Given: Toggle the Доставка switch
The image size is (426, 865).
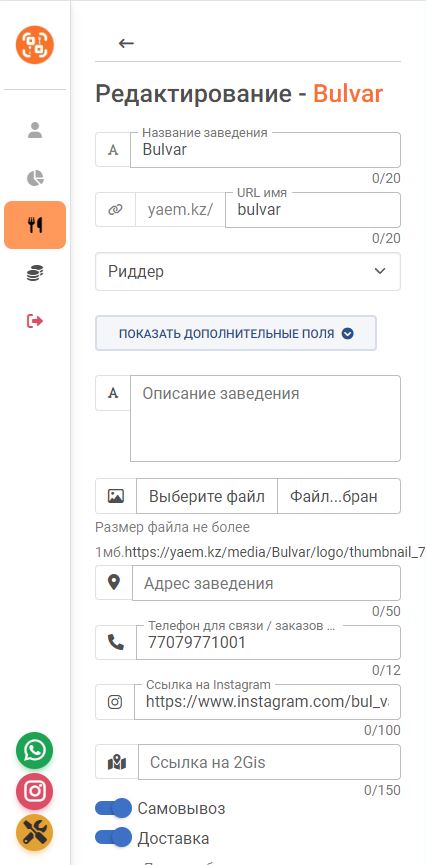Looking at the screenshot, I should pos(113,839).
